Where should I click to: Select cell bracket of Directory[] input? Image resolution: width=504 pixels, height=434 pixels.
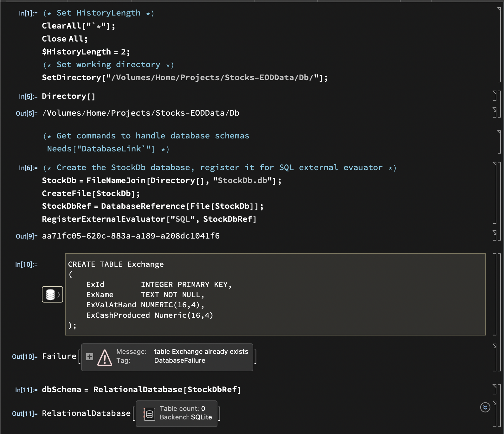pyautogui.click(x=495, y=96)
